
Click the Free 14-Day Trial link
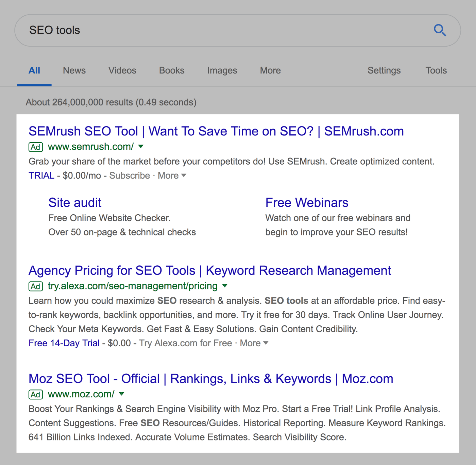64,343
